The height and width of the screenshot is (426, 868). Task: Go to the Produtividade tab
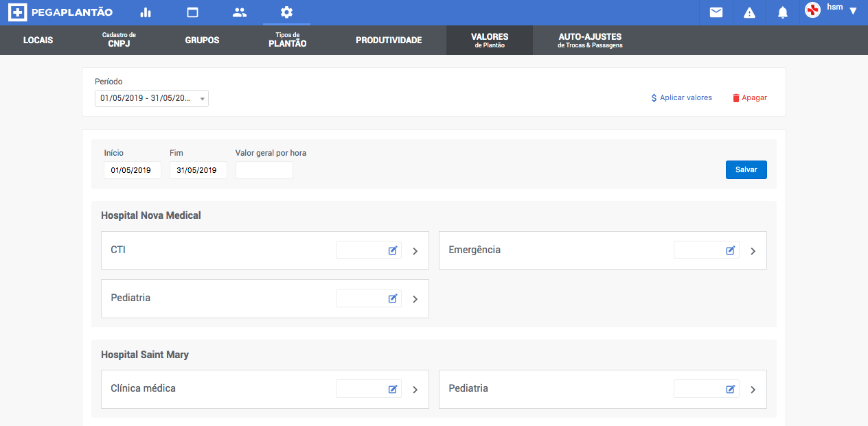[x=389, y=40]
